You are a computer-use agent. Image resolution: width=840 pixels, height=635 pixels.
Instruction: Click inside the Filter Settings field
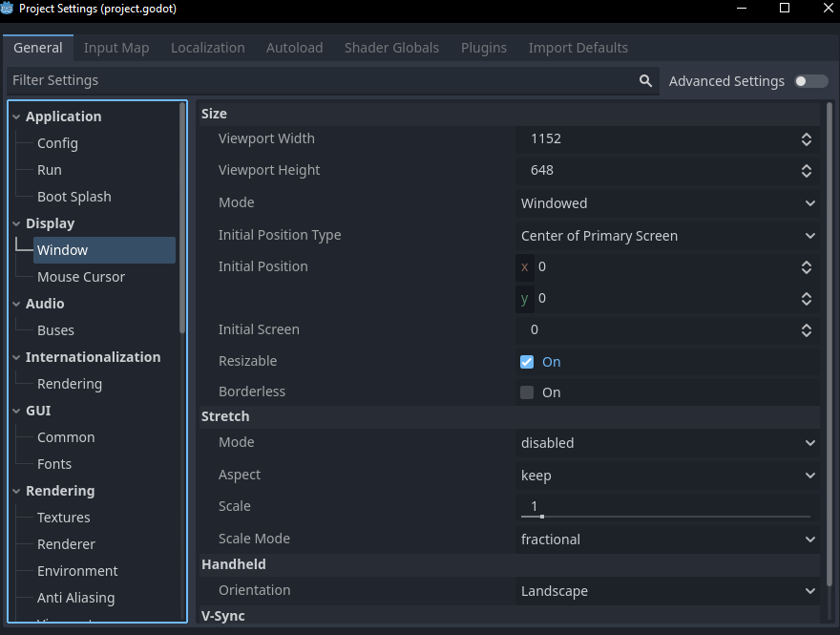tap(286, 80)
